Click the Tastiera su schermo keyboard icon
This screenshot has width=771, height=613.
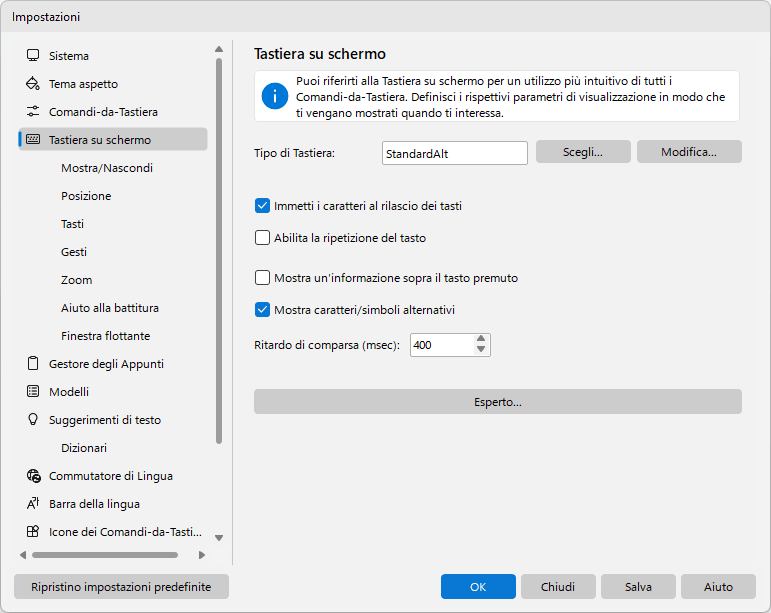33,140
